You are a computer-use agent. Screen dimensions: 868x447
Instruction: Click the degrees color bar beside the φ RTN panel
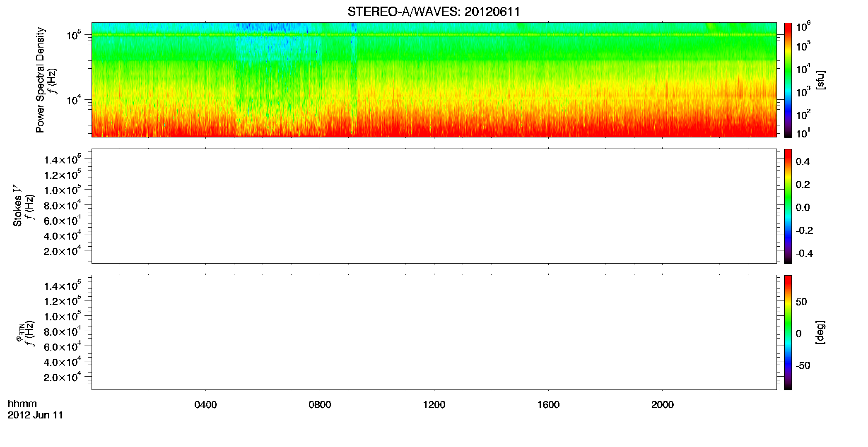point(788,332)
